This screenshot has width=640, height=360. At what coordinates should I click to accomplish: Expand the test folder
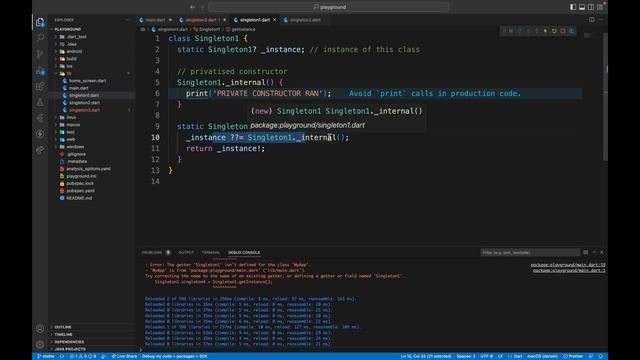coord(92,132)
